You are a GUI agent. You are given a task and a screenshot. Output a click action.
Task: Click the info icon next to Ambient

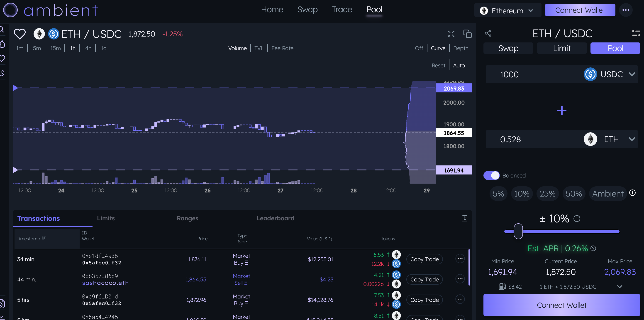(x=632, y=193)
